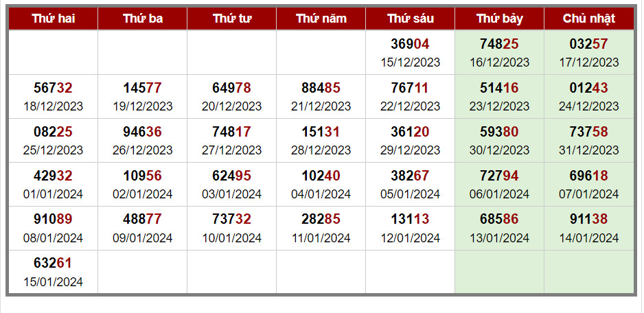The height and width of the screenshot is (313, 644).
Task: Select the 25/12/2023 cell with 08225
Action: tap(53, 141)
